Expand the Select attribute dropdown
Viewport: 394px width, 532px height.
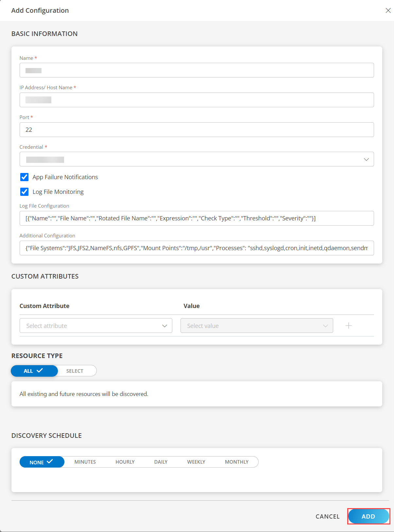point(96,326)
